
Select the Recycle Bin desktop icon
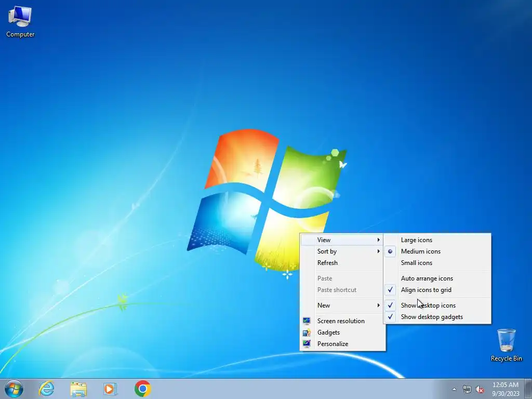coord(506,345)
